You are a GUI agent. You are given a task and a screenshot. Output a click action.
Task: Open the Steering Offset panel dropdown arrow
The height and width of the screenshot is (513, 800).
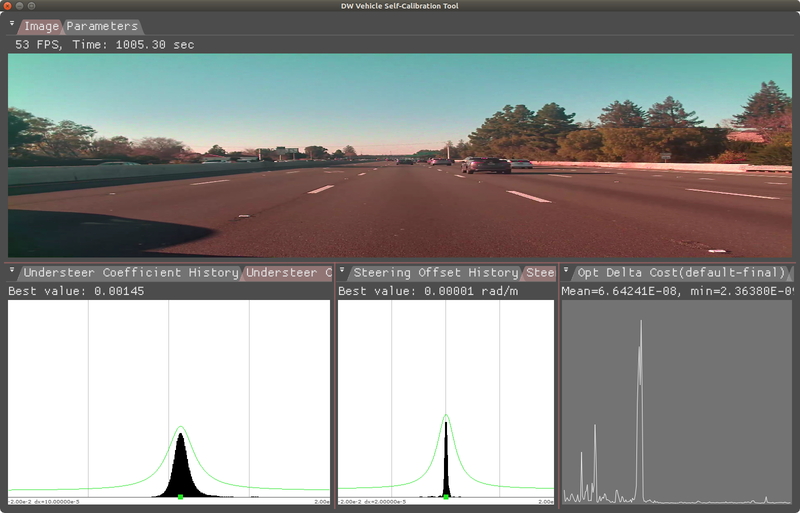tap(342, 270)
